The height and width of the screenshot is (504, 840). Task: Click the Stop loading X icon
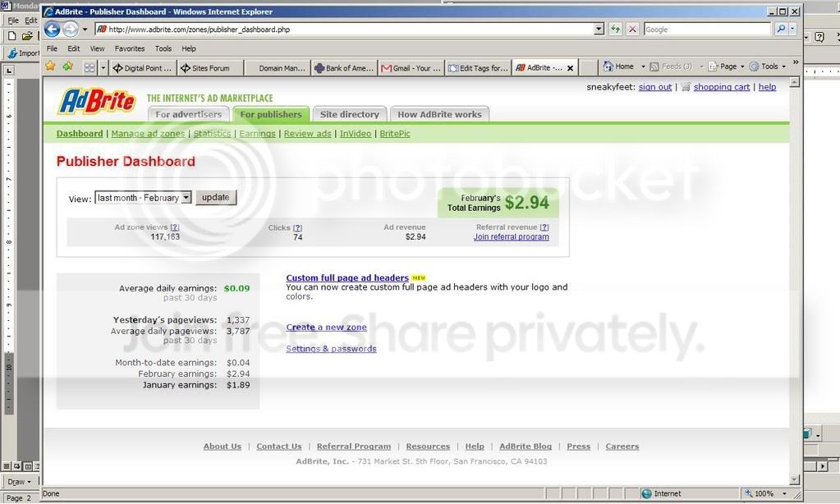[x=632, y=29]
